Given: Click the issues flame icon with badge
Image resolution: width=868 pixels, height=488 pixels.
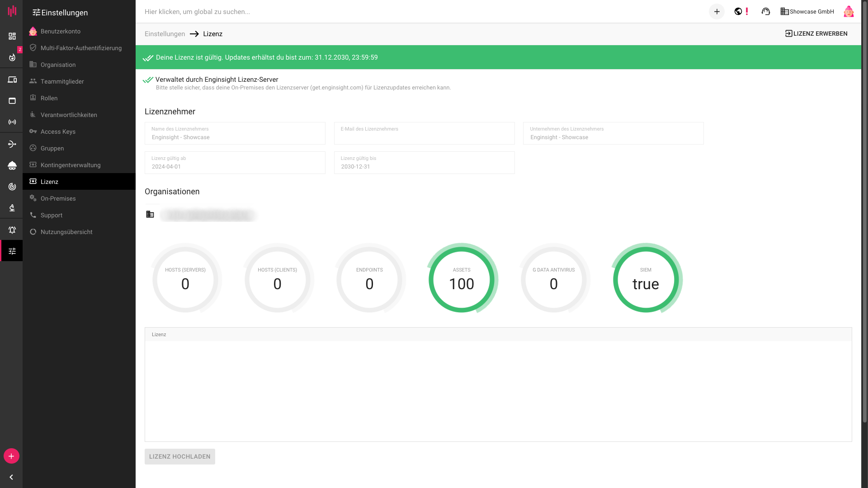Looking at the screenshot, I should tap(12, 57).
